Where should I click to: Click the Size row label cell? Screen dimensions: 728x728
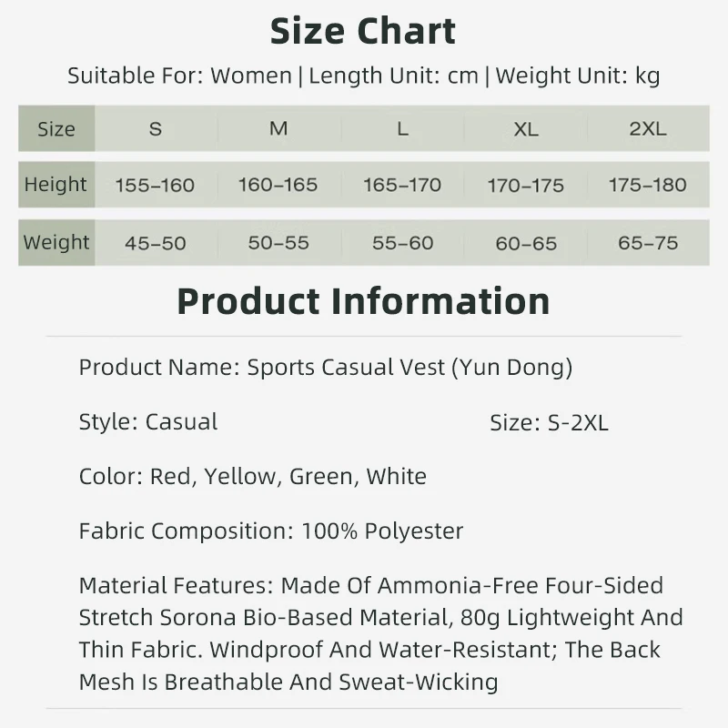(56, 128)
